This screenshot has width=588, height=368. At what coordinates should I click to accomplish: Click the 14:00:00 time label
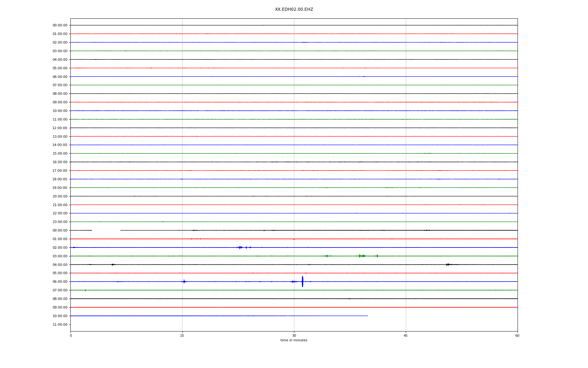click(60, 145)
